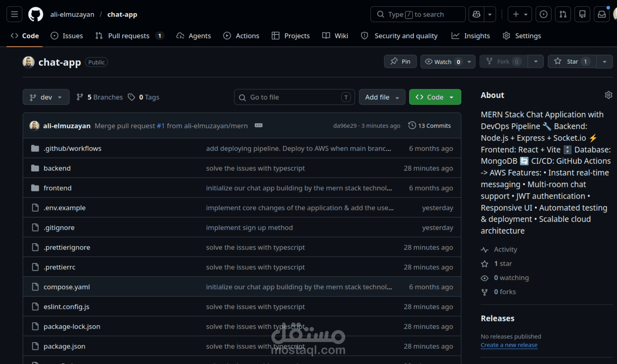Open the package.json file
The height and width of the screenshot is (364, 617).
(x=64, y=346)
